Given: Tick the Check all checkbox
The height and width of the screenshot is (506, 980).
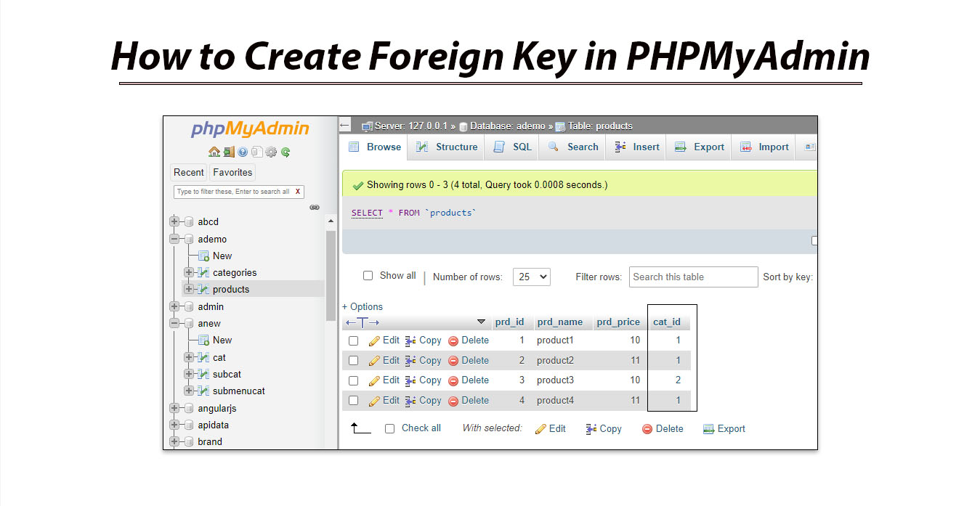Looking at the screenshot, I should [x=389, y=428].
